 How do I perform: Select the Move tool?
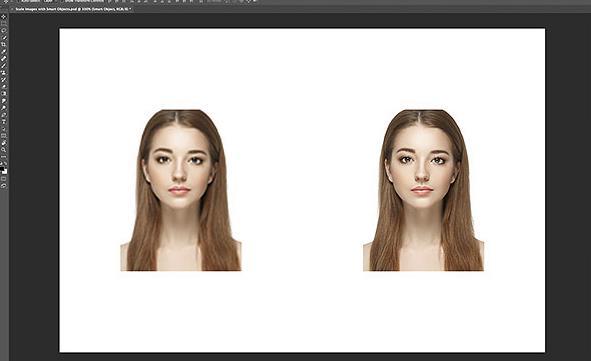pyautogui.click(x=4, y=16)
